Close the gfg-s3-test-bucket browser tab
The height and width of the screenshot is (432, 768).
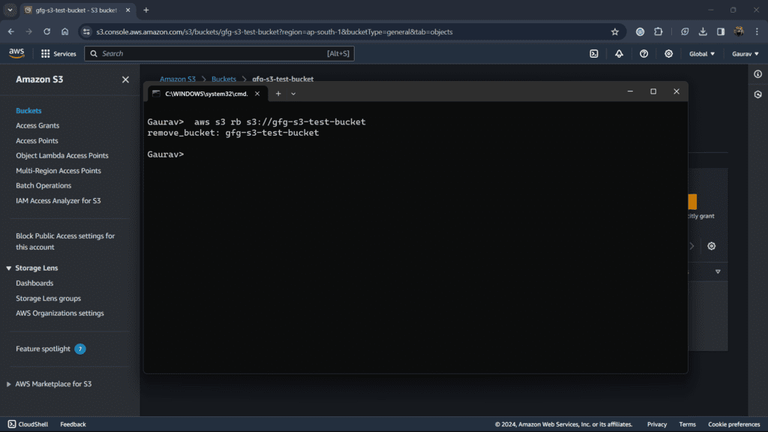128,10
